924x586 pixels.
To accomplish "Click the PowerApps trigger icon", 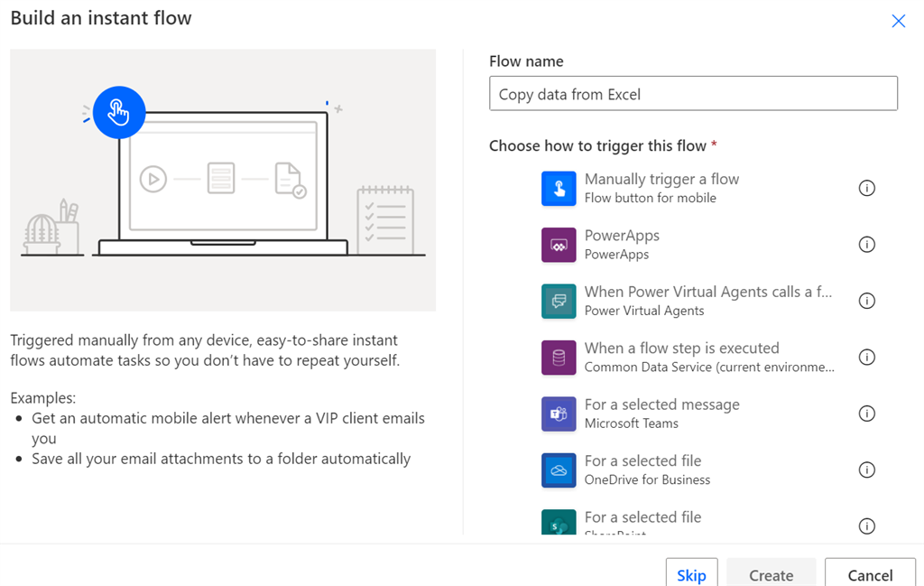I will (558, 244).
